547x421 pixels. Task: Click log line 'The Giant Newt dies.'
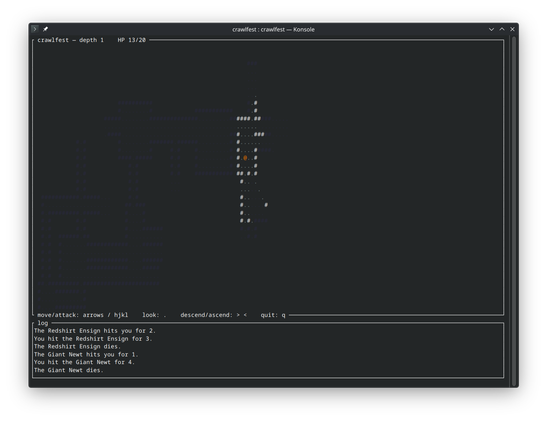pyautogui.click(x=69, y=370)
